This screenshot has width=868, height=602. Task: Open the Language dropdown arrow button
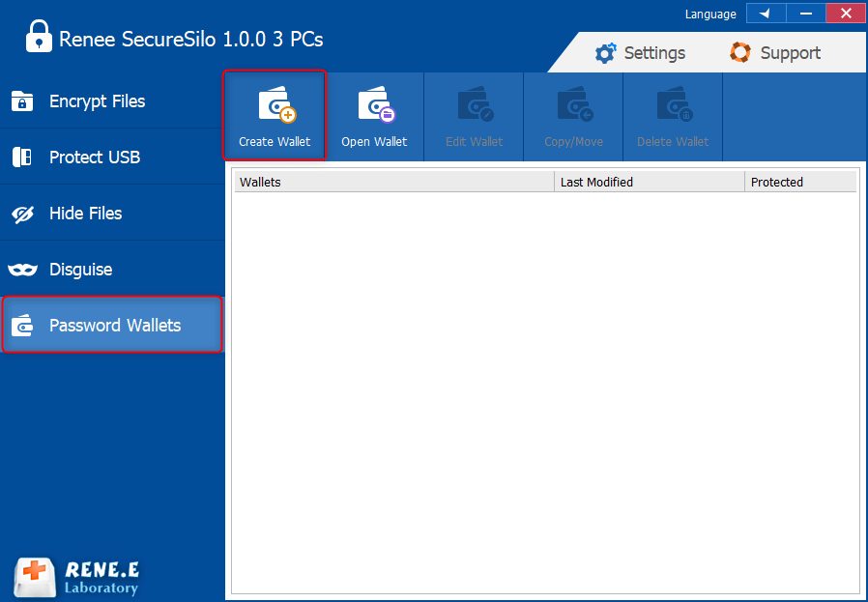(x=766, y=14)
